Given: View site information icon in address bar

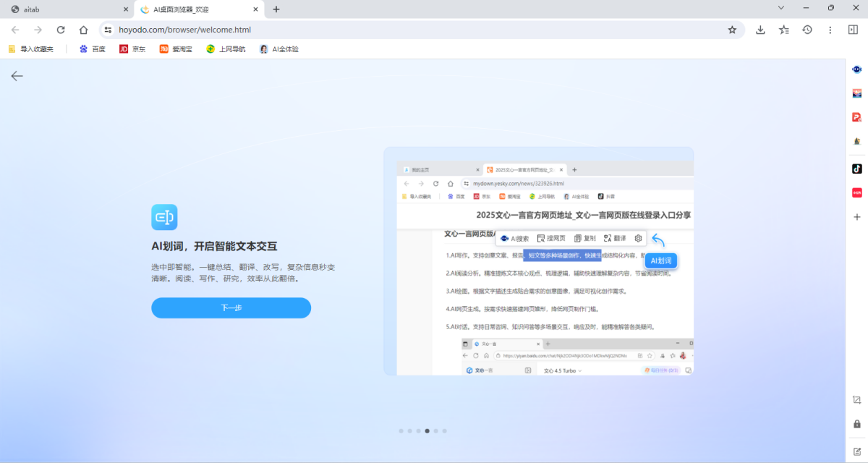Looking at the screenshot, I should tap(109, 30).
